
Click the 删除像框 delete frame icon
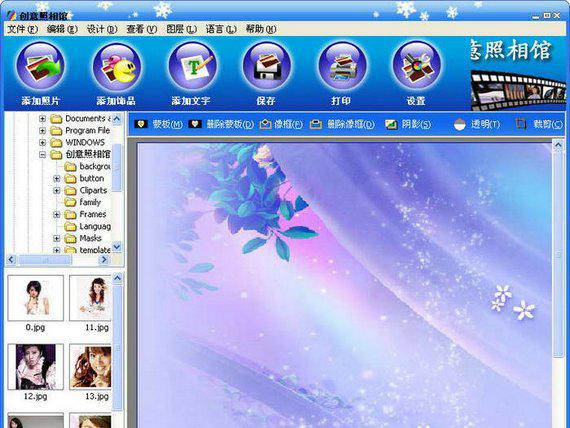[316, 124]
